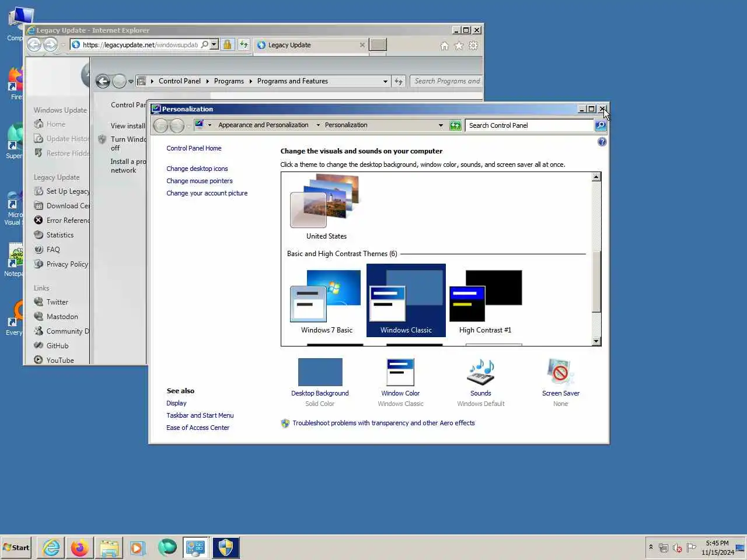Viewport: 747px width, 560px height.
Task: Expand the Personalization address bar dropdown
Action: [441, 125]
